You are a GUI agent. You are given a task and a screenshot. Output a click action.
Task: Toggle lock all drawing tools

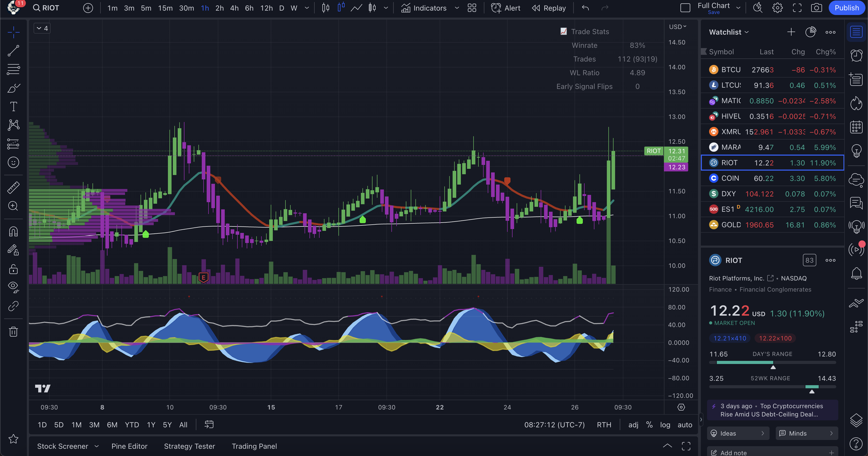13,269
